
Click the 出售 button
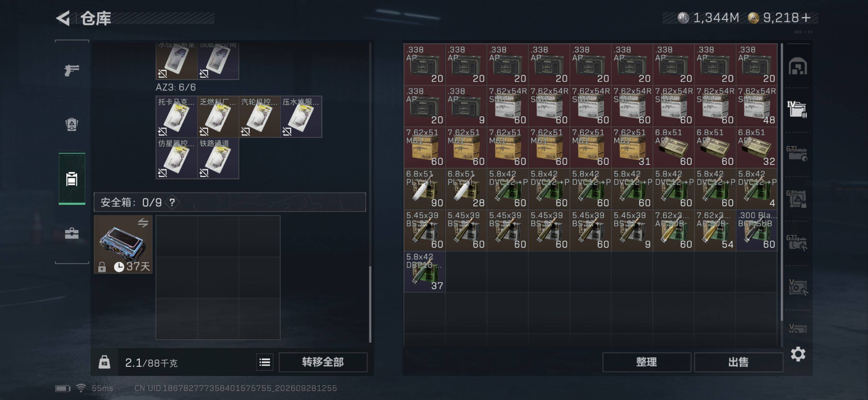(739, 362)
